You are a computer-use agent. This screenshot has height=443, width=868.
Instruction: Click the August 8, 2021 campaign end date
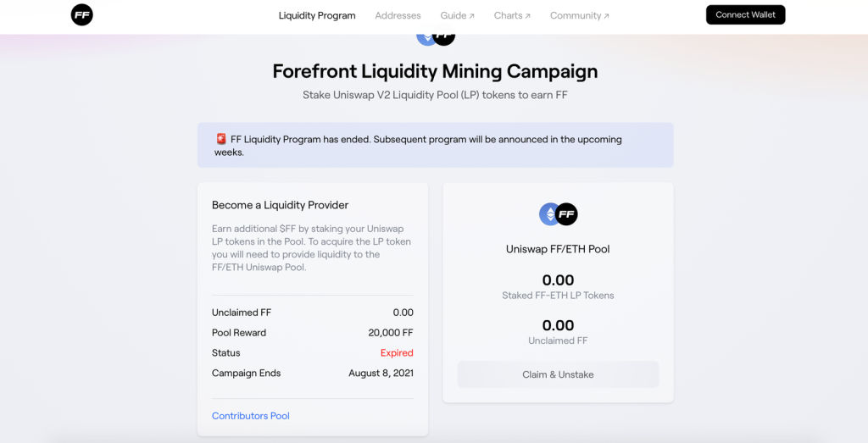381,374
